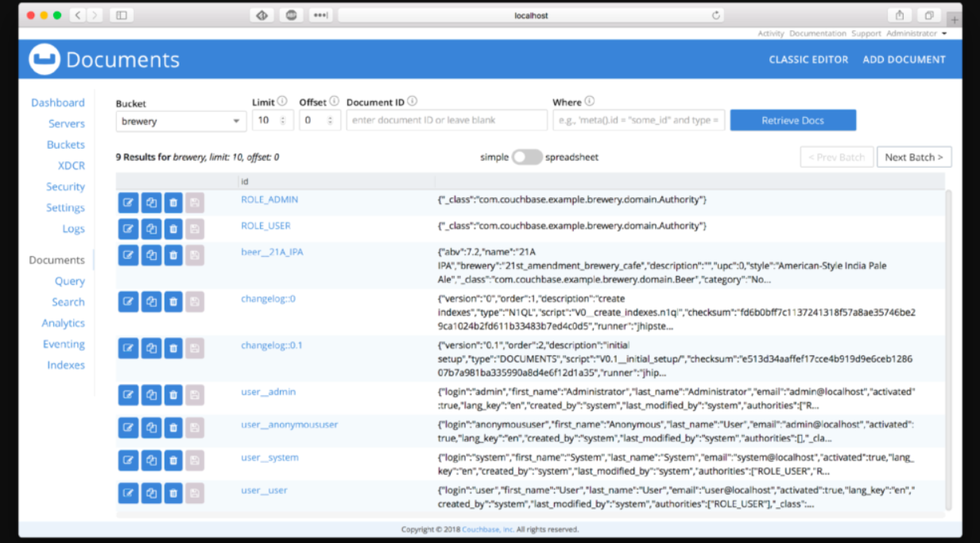Copy the user__admin document

point(151,395)
